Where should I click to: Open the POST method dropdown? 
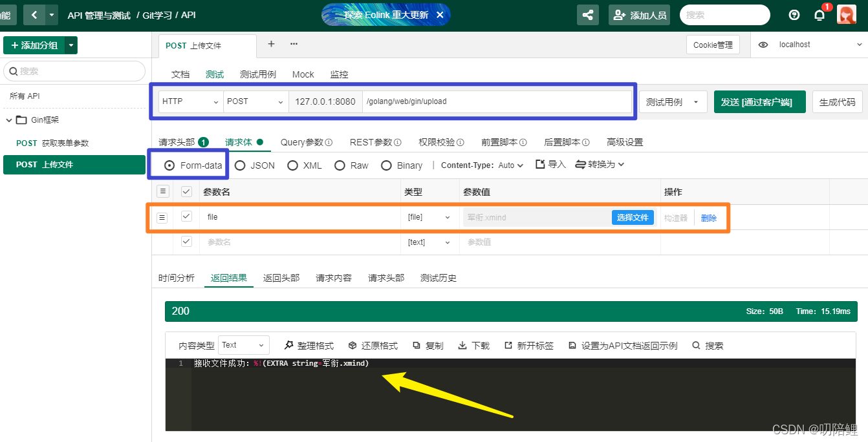click(x=256, y=101)
